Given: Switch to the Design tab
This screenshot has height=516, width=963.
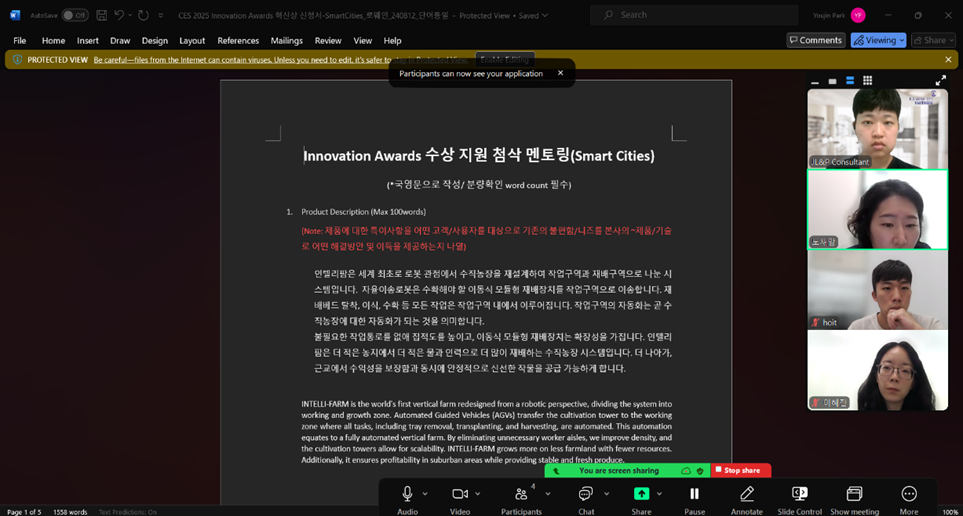Looking at the screenshot, I should click(x=155, y=41).
